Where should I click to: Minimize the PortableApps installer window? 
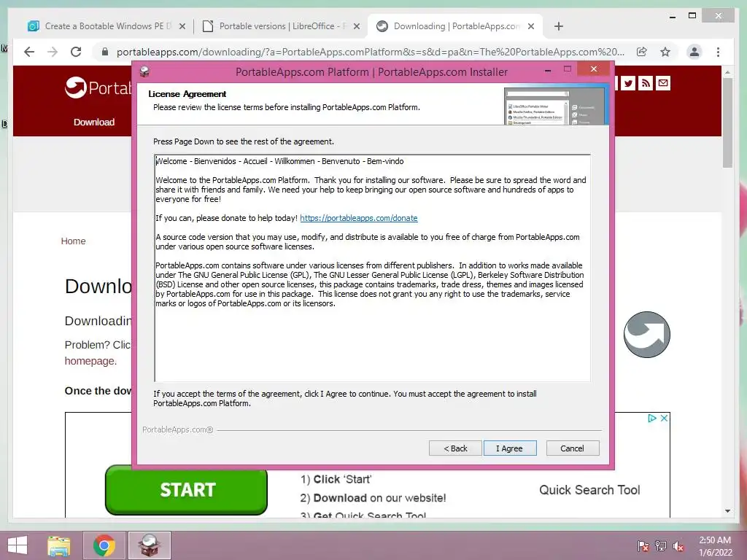click(x=548, y=70)
